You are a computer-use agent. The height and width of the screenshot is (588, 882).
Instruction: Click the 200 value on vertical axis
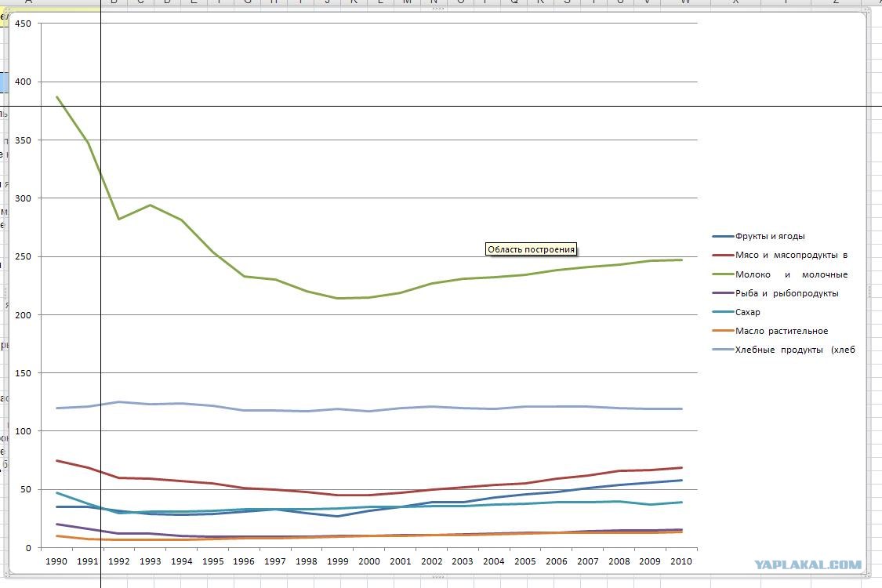coord(23,315)
